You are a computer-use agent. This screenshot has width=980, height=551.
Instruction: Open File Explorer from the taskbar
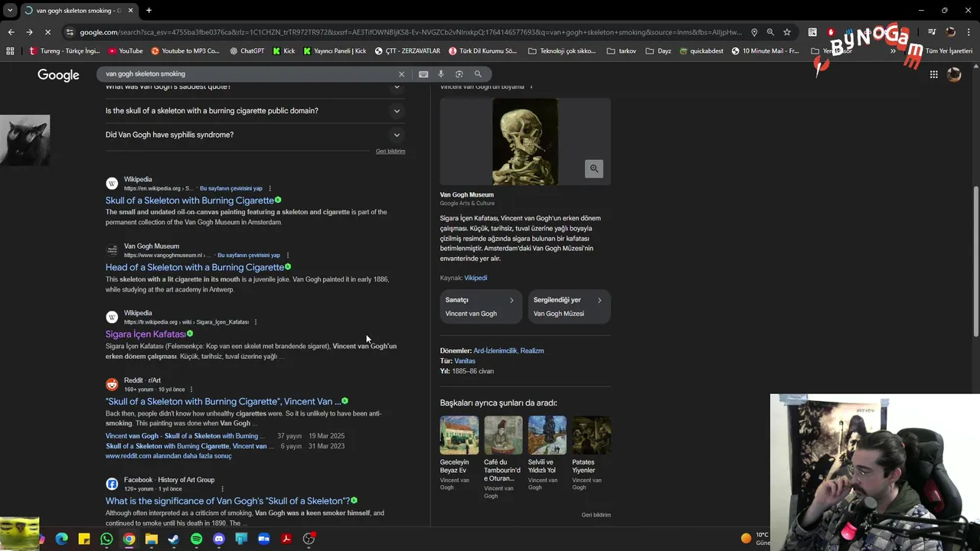point(152,539)
